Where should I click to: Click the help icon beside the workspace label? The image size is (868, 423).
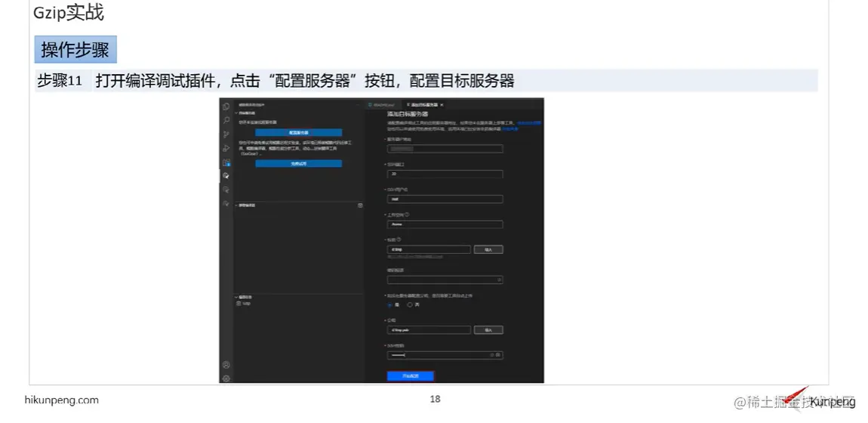coord(407,215)
